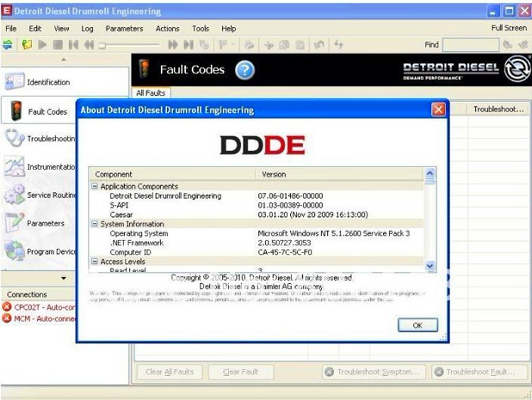This screenshot has height=400, width=532.
Task: Click the find next binoculars icon
Action: (508, 45)
